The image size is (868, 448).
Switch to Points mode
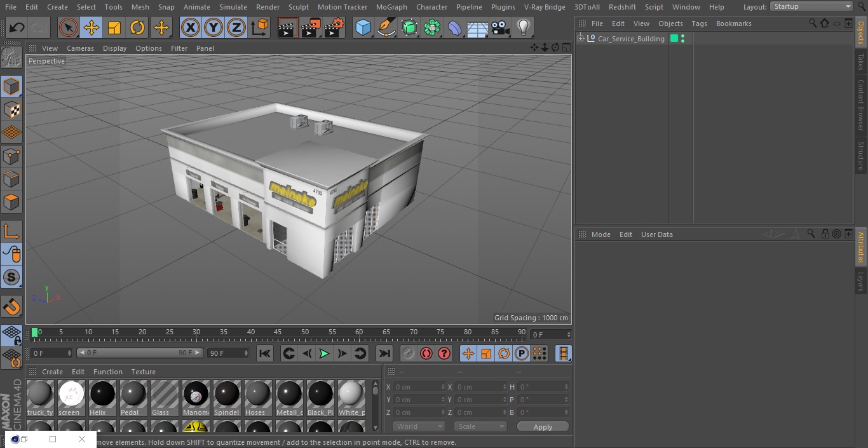[x=11, y=156]
